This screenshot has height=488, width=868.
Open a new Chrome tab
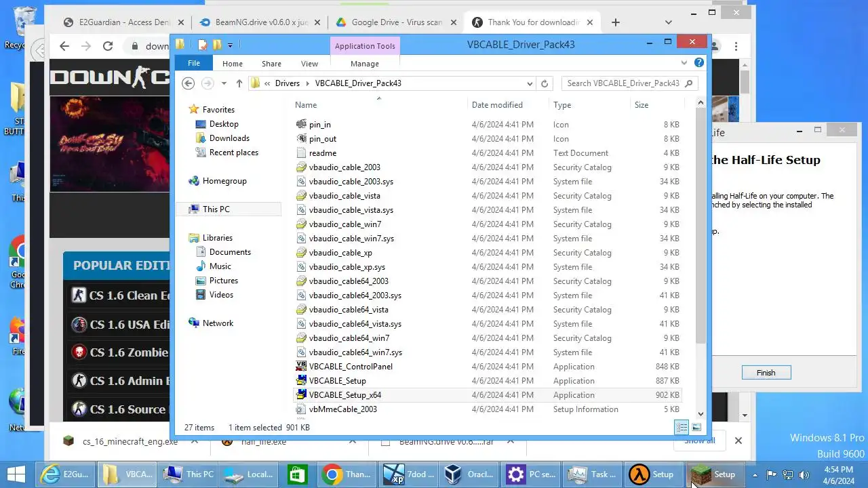(x=616, y=22)
